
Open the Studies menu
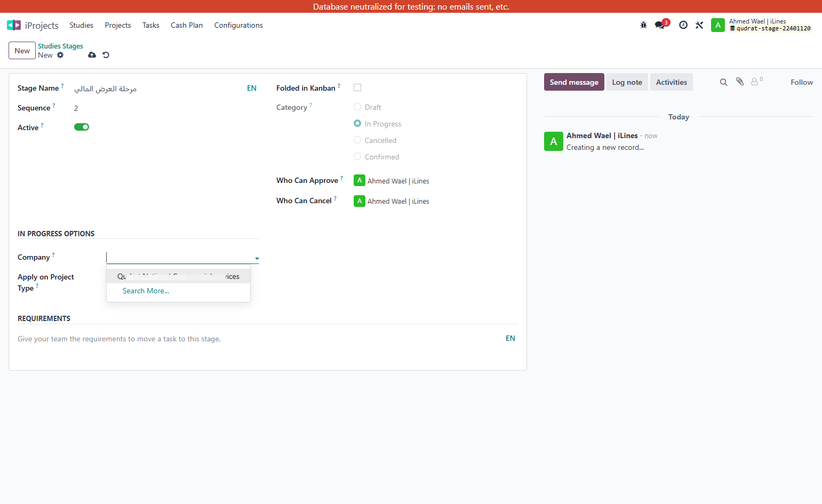(x=81, y=25)
